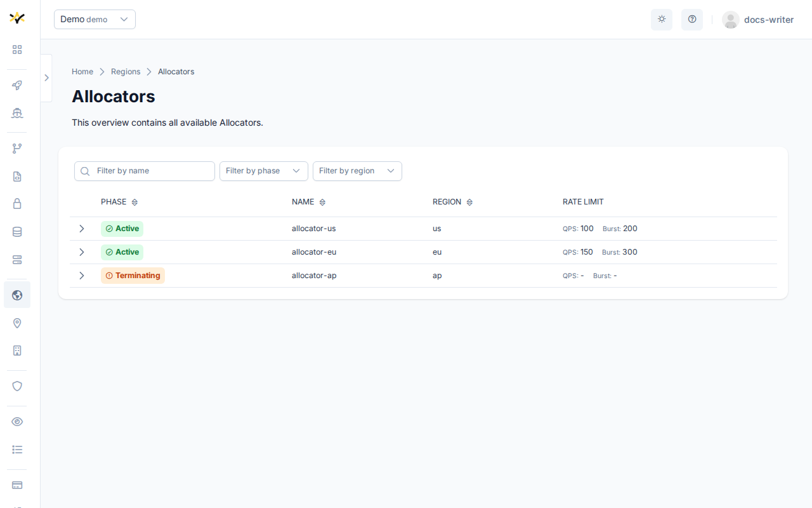Toggle light/dark theme sun button
Screen dimensions: 812x508
pos(662,19)
